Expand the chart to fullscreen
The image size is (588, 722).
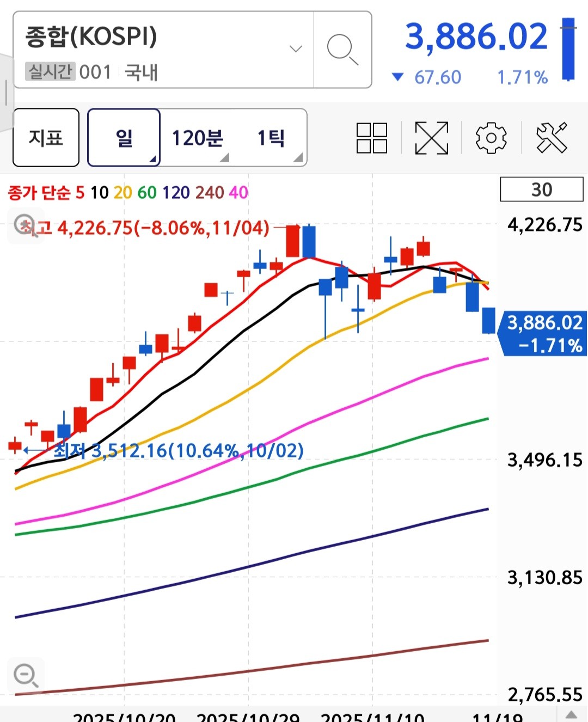click(x=431, y=138)
